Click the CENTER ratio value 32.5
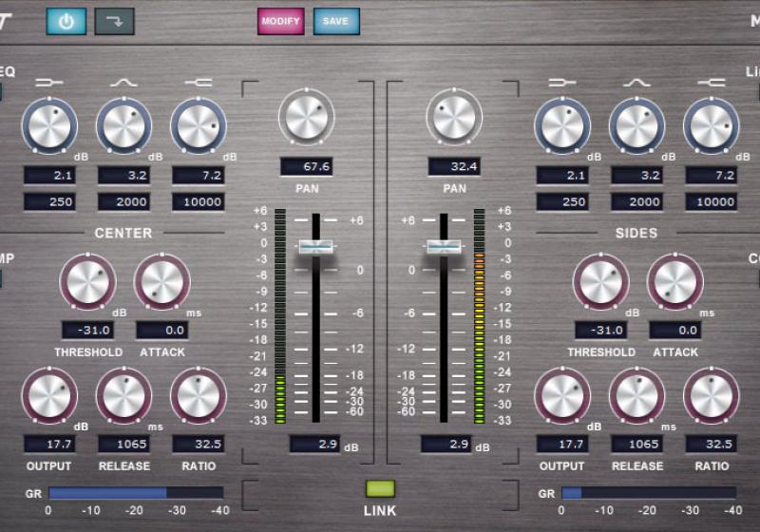Image resolution: width=760 pixels, height=532 pixels. click(199, 444)
